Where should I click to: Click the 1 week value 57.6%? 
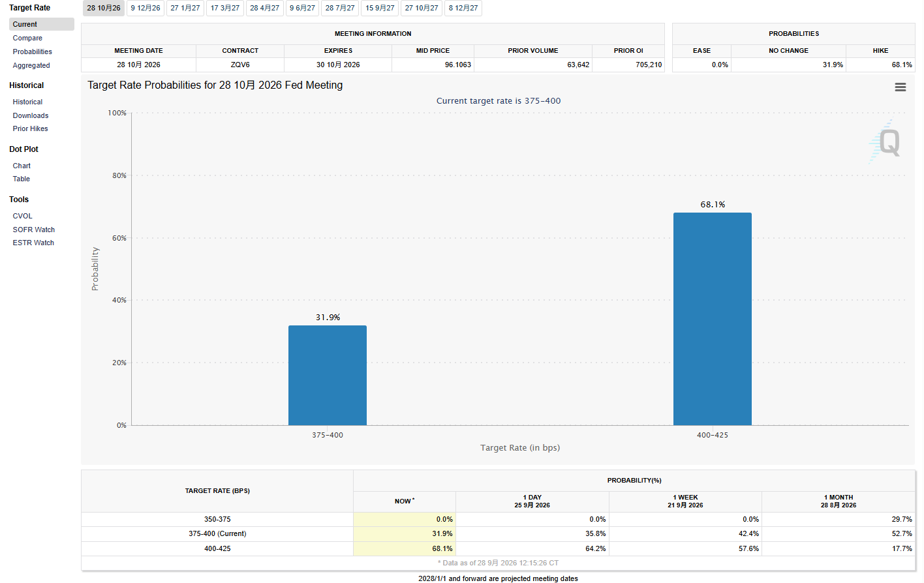pos(748,548)
